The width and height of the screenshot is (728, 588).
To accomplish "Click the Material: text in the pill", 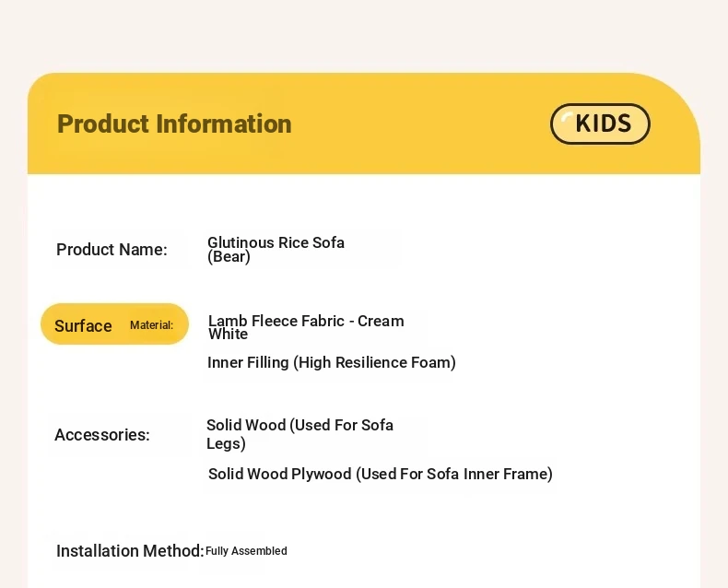I will coord(151,325).
